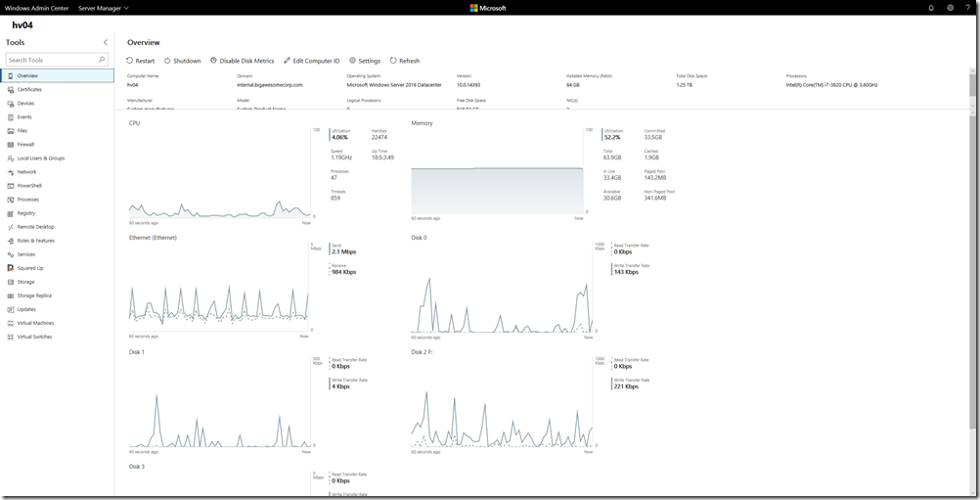
Task: Click the CPU utilization graph
Action: pyautogui.click(x=220, y=174)
